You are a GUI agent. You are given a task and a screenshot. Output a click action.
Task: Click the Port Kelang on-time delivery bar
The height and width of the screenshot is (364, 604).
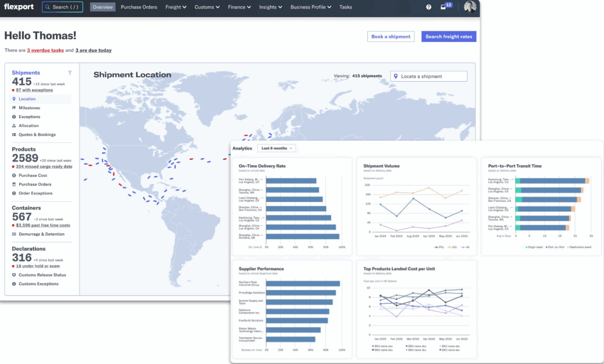click(291, 180)
